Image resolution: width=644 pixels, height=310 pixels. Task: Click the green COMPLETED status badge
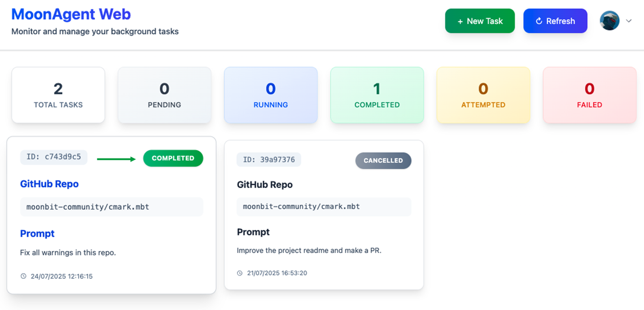tap(173, 158)
